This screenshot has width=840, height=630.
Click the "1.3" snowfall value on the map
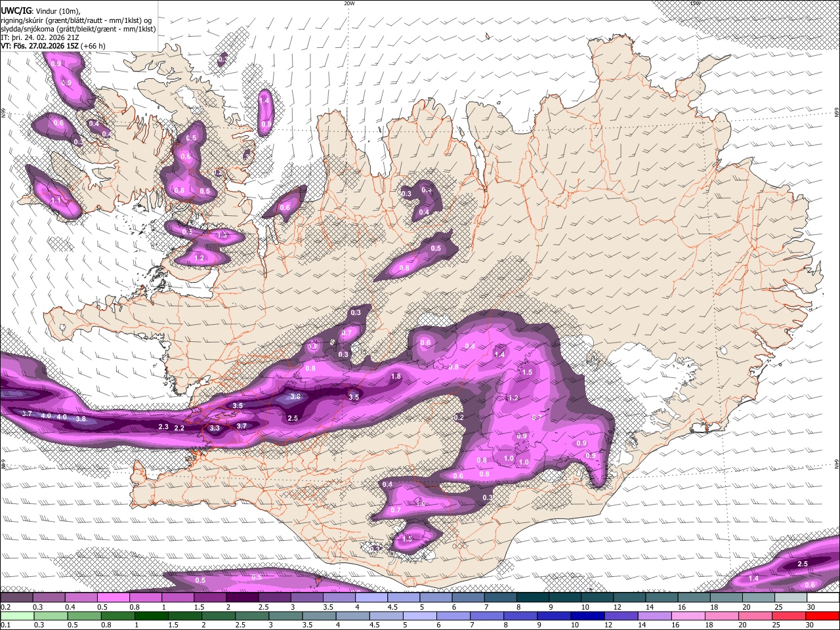(x=222, y=234)
